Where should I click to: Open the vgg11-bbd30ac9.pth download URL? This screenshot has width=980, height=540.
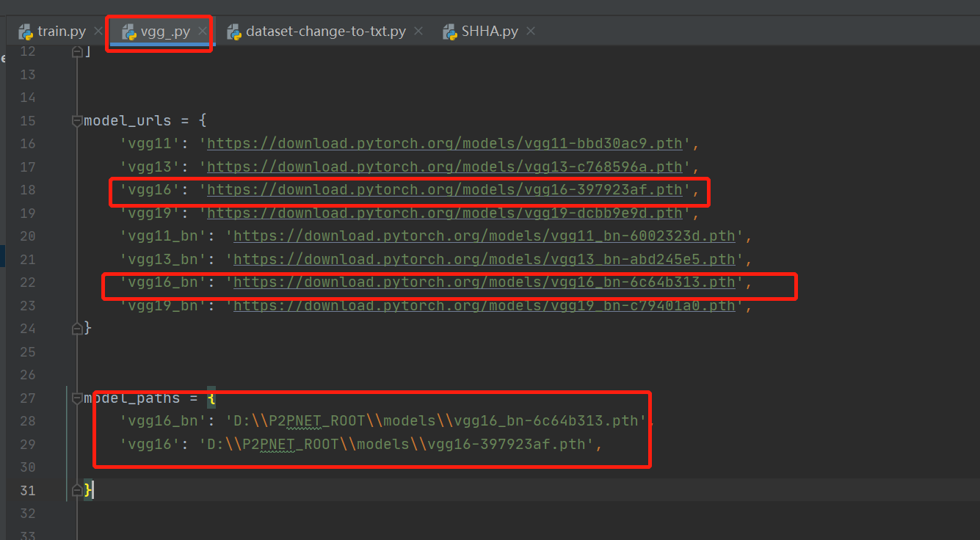(x=445, y=144)
